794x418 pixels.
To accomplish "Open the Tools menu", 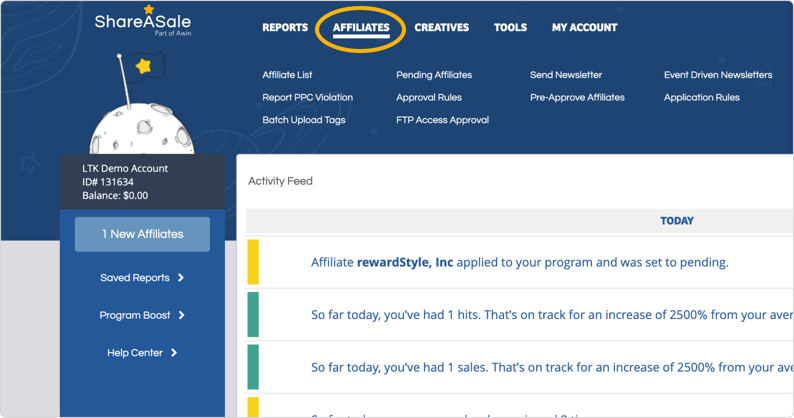I will click(510, 27).
